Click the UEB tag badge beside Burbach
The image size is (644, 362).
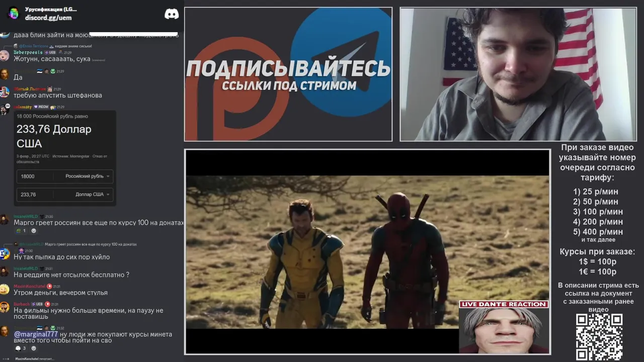click(x=37, y=304)
